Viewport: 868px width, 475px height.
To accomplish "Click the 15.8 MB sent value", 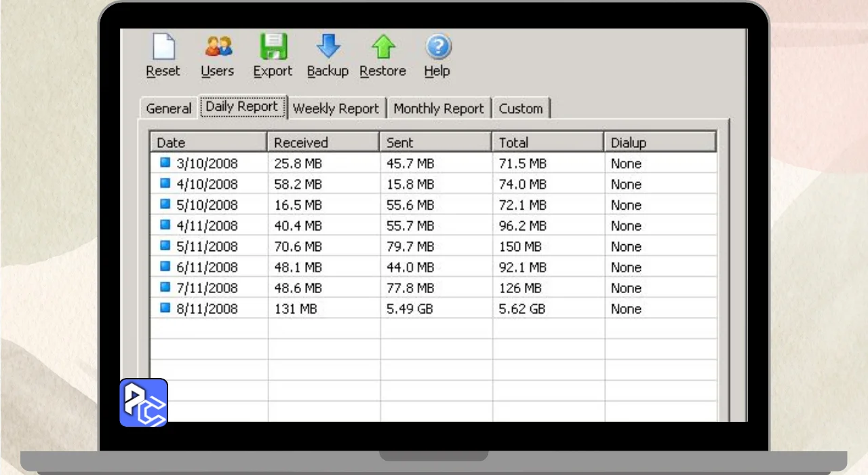I will click(410, 184).
